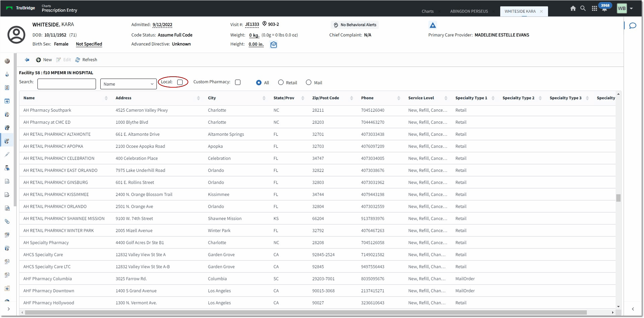Open the microscope person sidebar icon

click(7, 168)
